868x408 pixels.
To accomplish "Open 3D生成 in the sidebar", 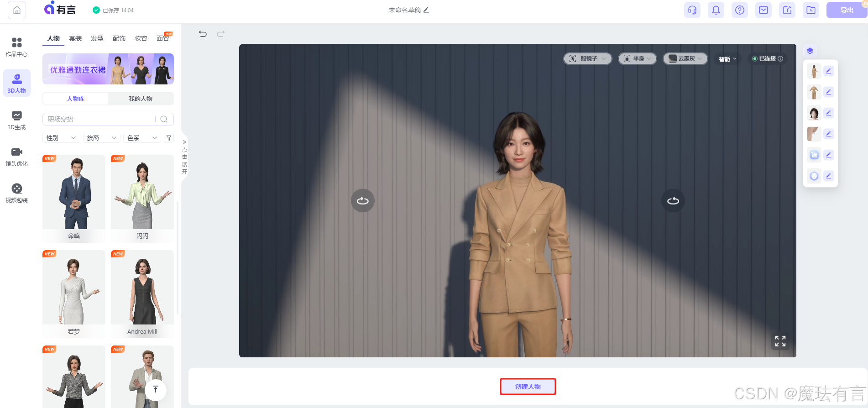I will (x=17, y=120).
